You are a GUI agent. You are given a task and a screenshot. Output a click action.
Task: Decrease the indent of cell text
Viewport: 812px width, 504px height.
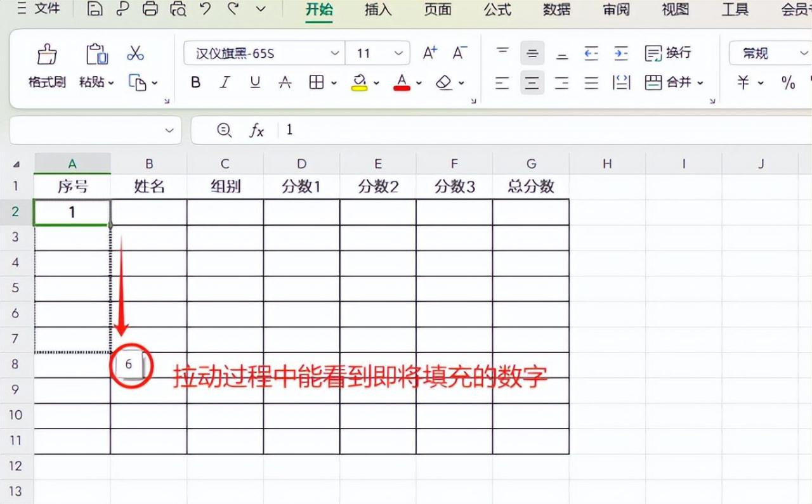click(591, 53)
